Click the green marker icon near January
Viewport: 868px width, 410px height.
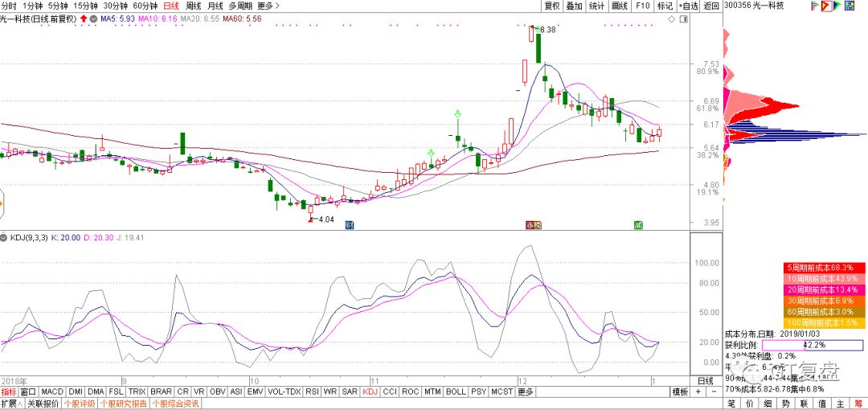pyautogui.click(x=638, y=224)
